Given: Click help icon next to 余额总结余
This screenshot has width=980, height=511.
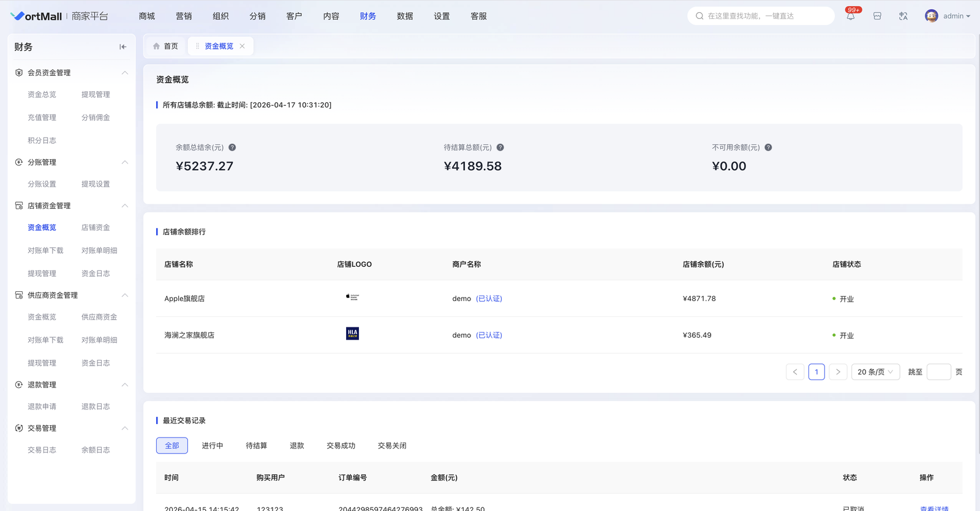Looking at the screenshot, I should point(232,147).
